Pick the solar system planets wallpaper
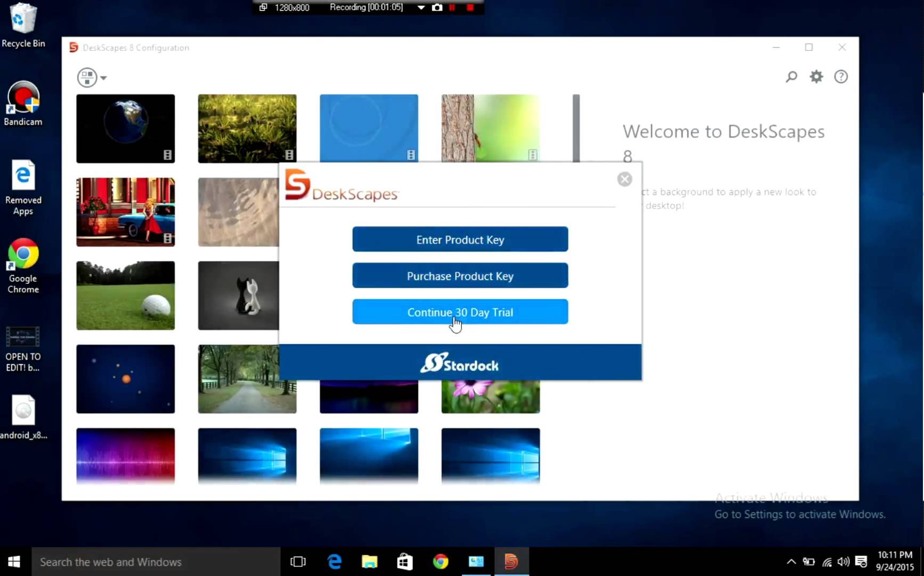This screenshot has width=924, height=576. [125, 379]
